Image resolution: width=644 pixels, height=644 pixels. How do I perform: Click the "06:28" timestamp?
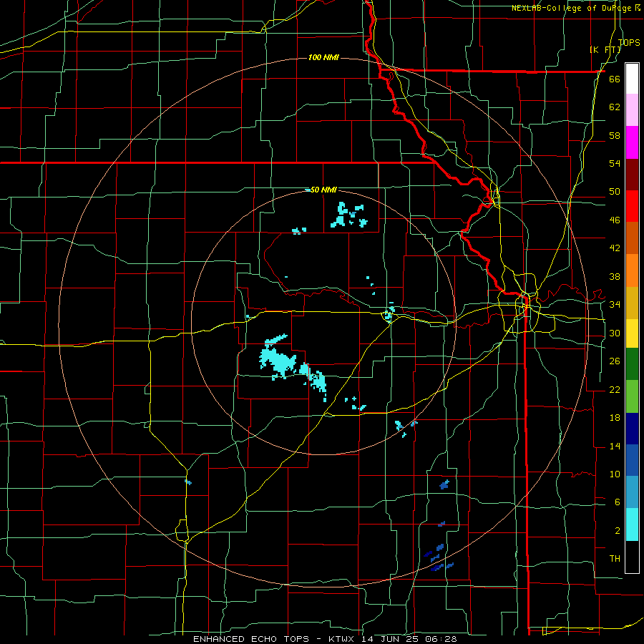pos(441,639)
